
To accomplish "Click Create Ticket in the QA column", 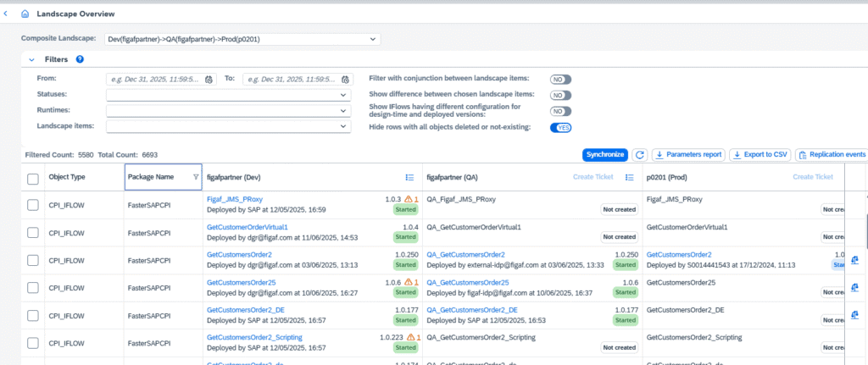I will tap(593, 177).
